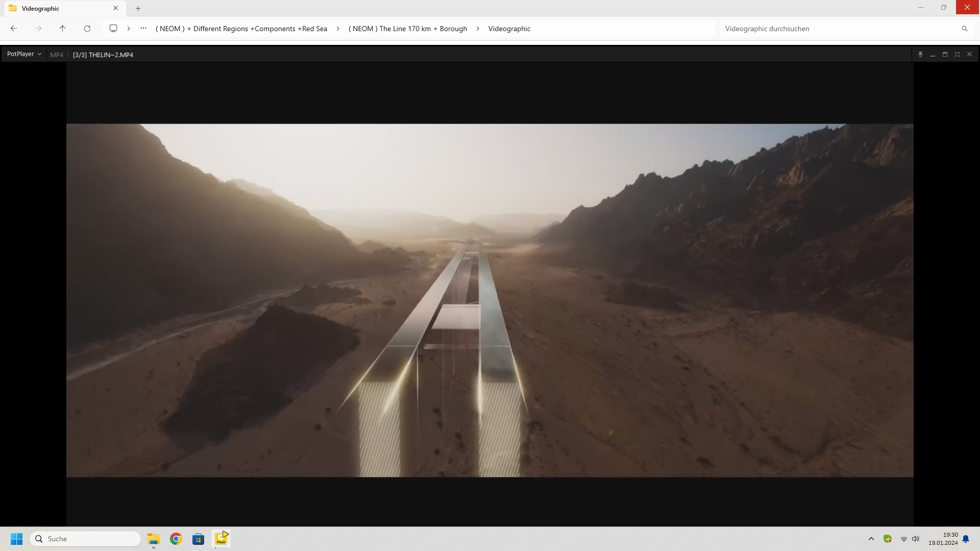Screen dimensions: 980x551
Task: Open the NEOM Different Regions breadcrumb folder
Action: [x=241, y=29]
